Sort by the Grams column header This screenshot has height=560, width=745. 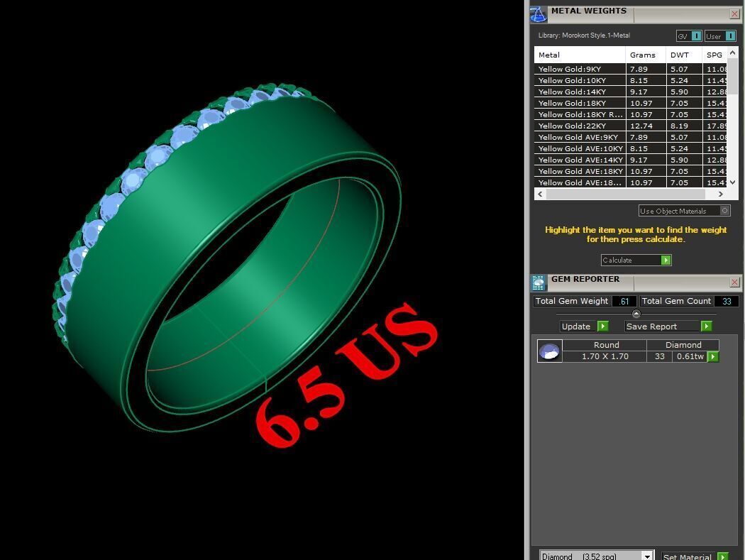pos(645,55)
